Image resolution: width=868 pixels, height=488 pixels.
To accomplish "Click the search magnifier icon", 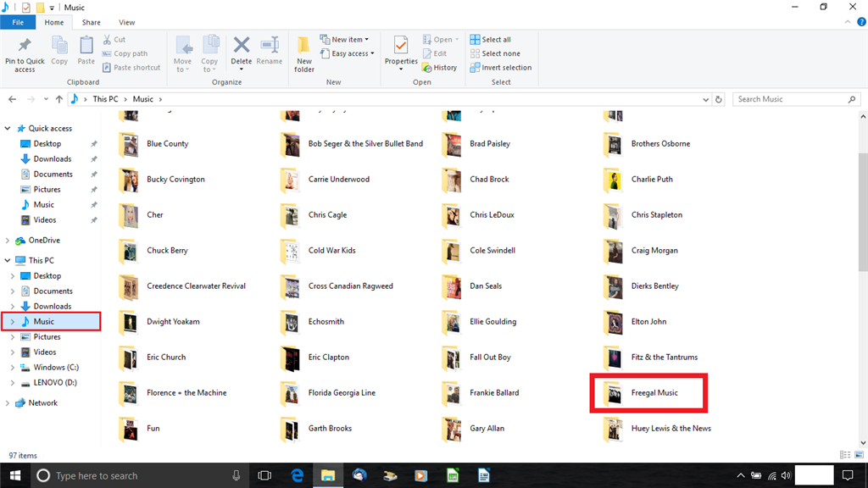I will point(852,99).
